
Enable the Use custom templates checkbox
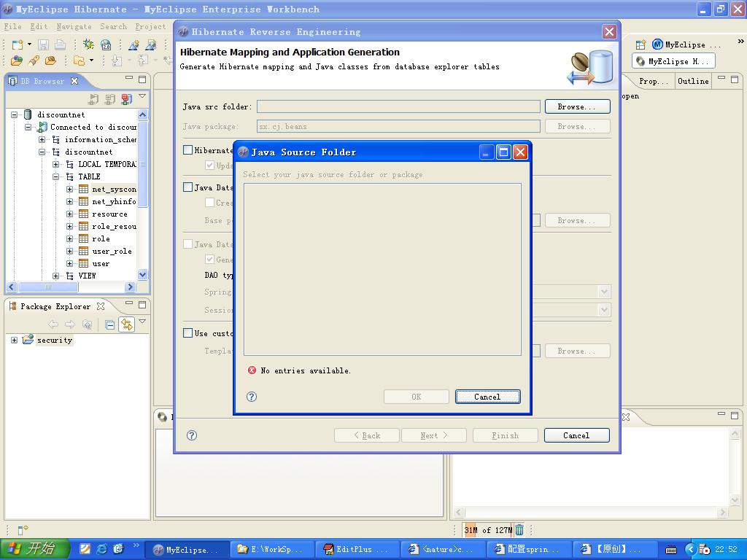(x=188, y=332)
